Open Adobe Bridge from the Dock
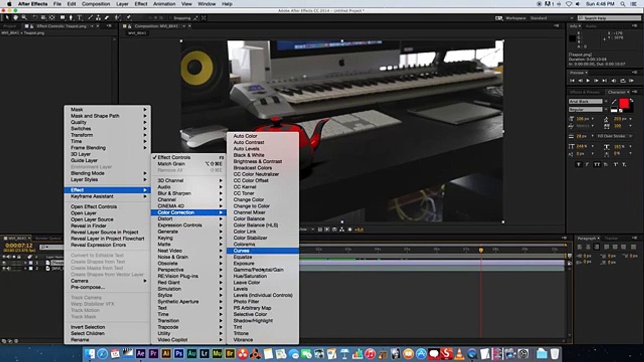 click(230, 354)
